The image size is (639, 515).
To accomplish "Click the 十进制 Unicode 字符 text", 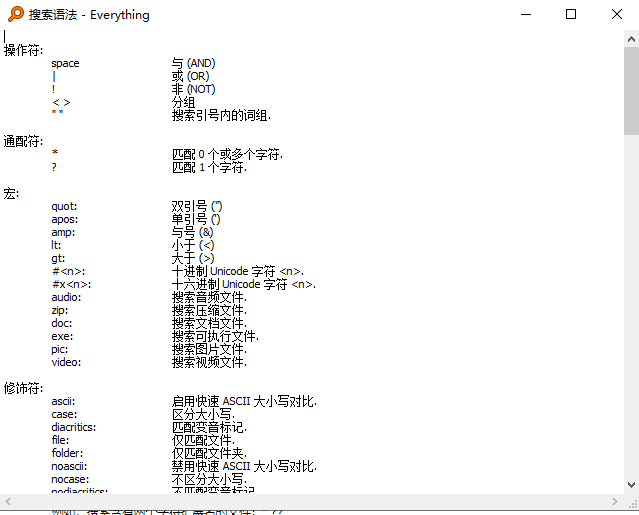I will click(x=238, y=271).
